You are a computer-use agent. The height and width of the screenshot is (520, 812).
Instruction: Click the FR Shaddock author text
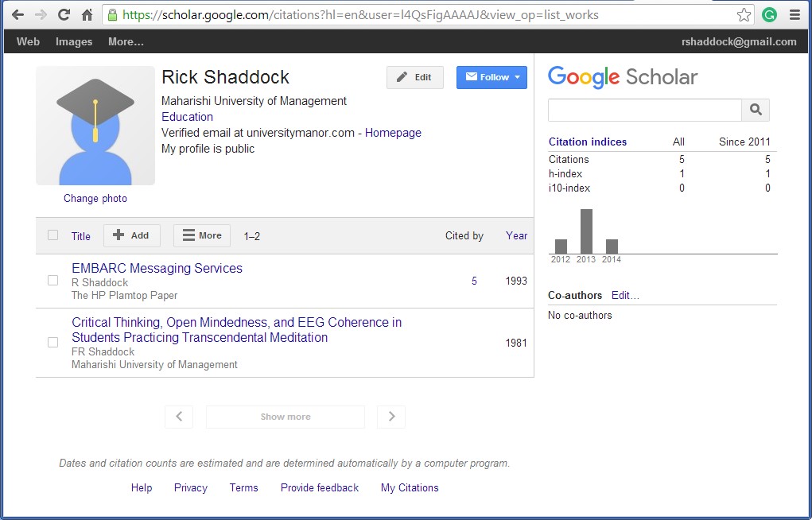click(103, 351)
